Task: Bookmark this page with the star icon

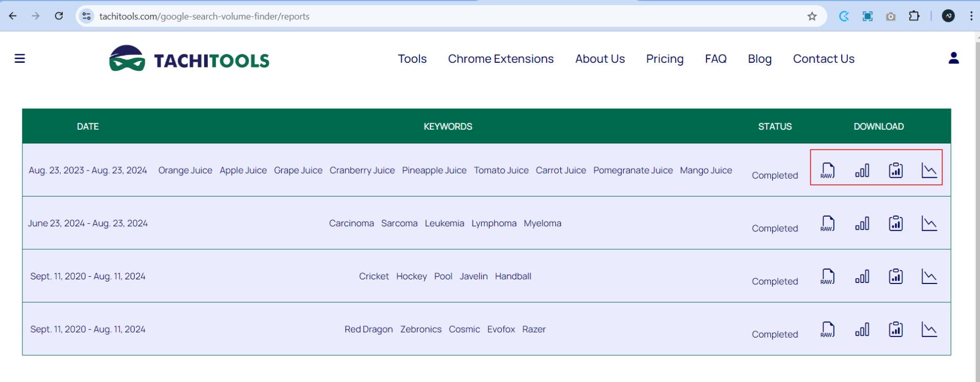Action: tap(812, 16)
